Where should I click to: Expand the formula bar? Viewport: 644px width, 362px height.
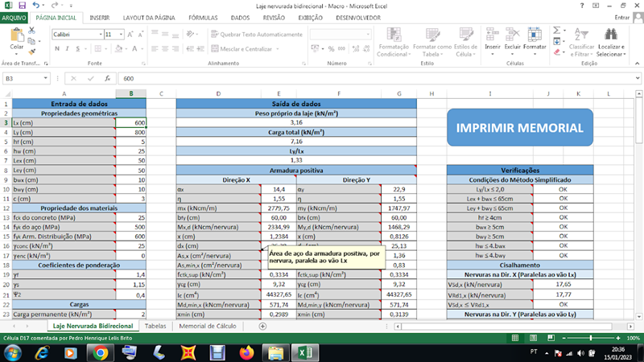[x=638, y=78]
